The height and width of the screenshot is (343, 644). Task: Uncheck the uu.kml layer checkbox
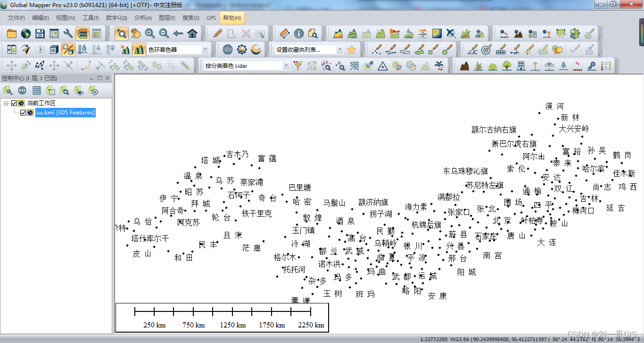coord(23,113)
